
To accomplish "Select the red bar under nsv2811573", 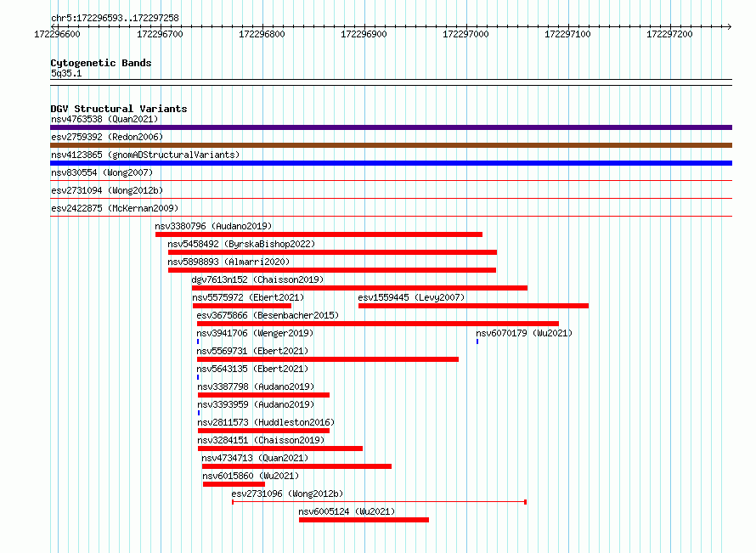I will click(263, 431).
